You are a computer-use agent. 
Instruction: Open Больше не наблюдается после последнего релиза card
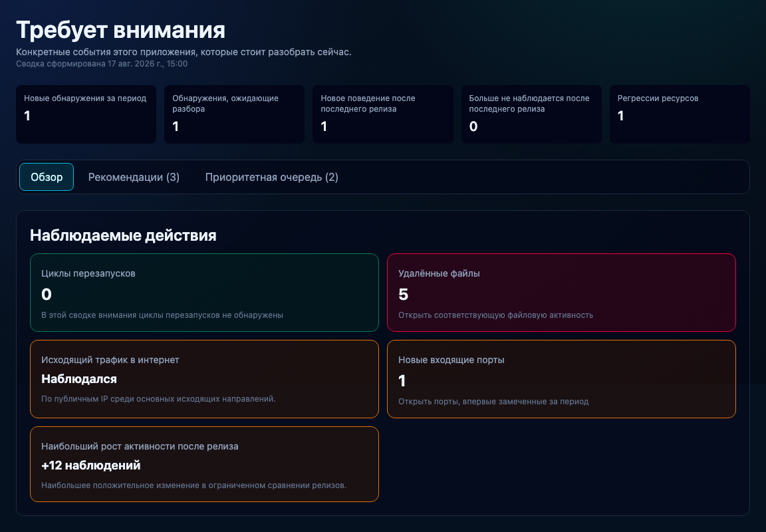tap(531, 114)
